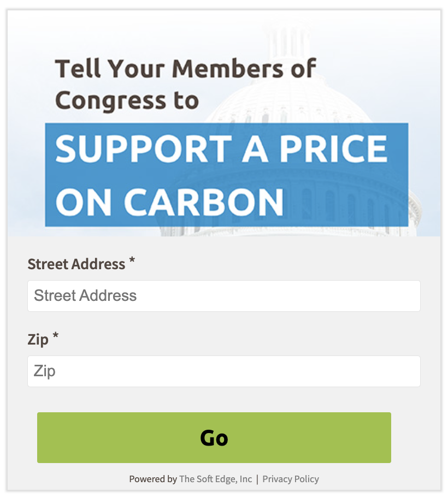This screenshot has height=498, width=448.
Task: Click the letter A in blue banner
Action: tap(255, 149)
